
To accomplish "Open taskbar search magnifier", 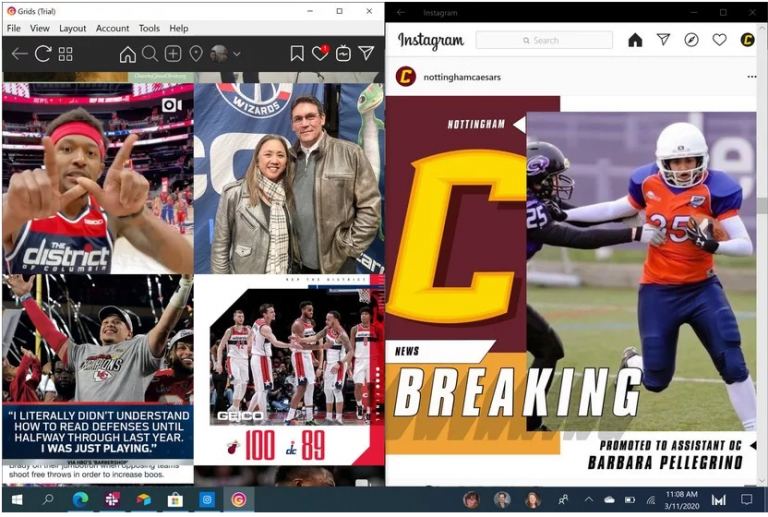I will pyautogui.click(x=48, y=500).
